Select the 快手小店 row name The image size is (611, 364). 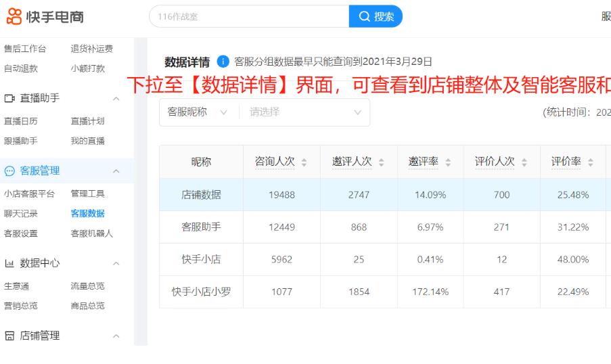pyautogui.click(x=201, y=259)
